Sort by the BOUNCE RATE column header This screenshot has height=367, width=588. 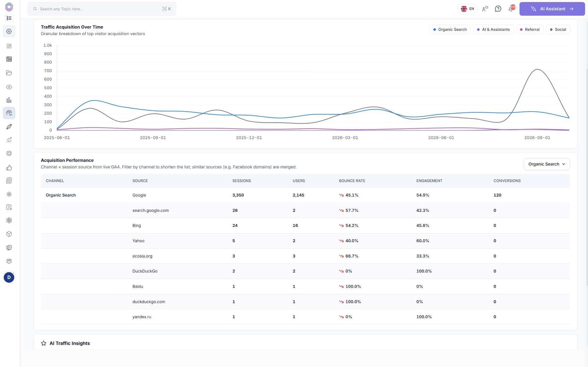(x=352, y=181)
